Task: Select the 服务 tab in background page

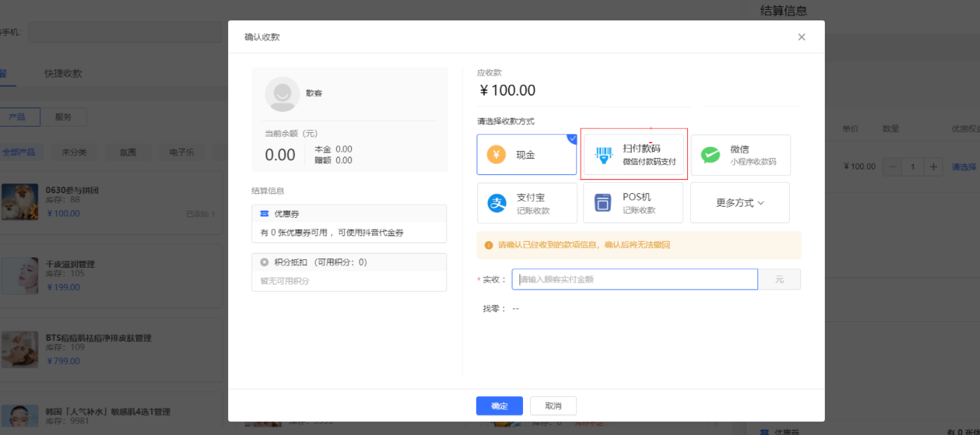Action: [63, 117]
